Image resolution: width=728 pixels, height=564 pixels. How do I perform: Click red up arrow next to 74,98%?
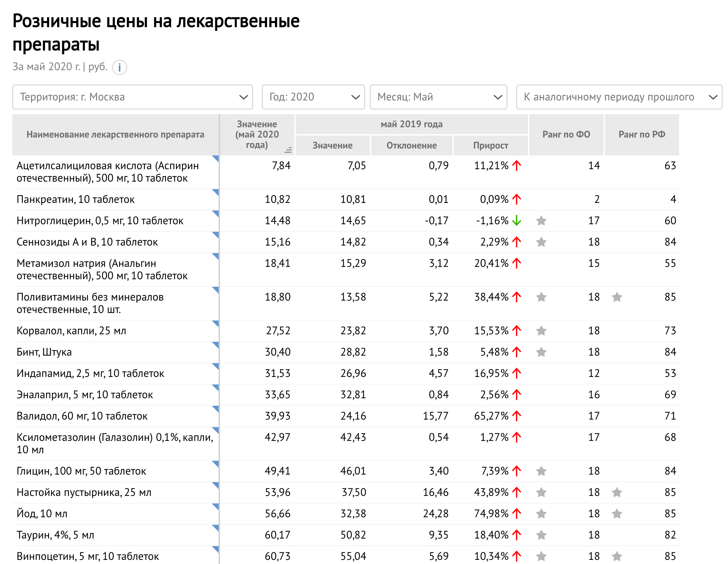517,513
